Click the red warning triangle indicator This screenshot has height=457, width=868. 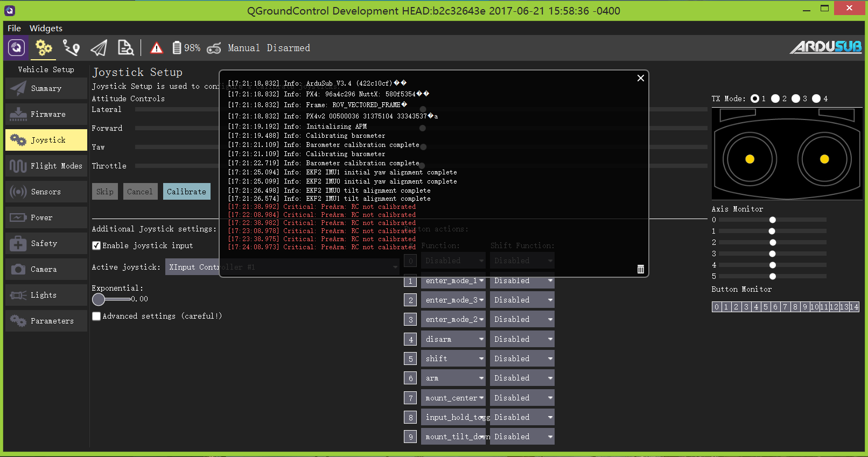coord(157,48)
